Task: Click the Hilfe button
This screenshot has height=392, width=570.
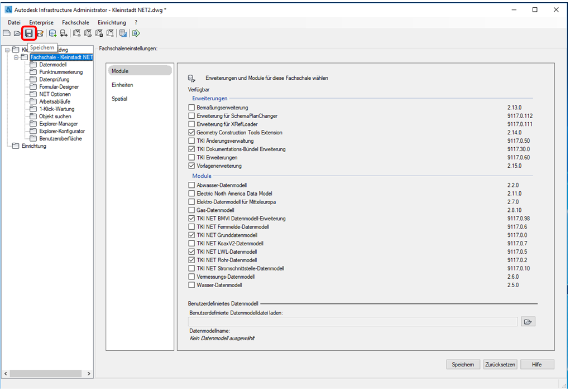Action: (x=537, y=365)
